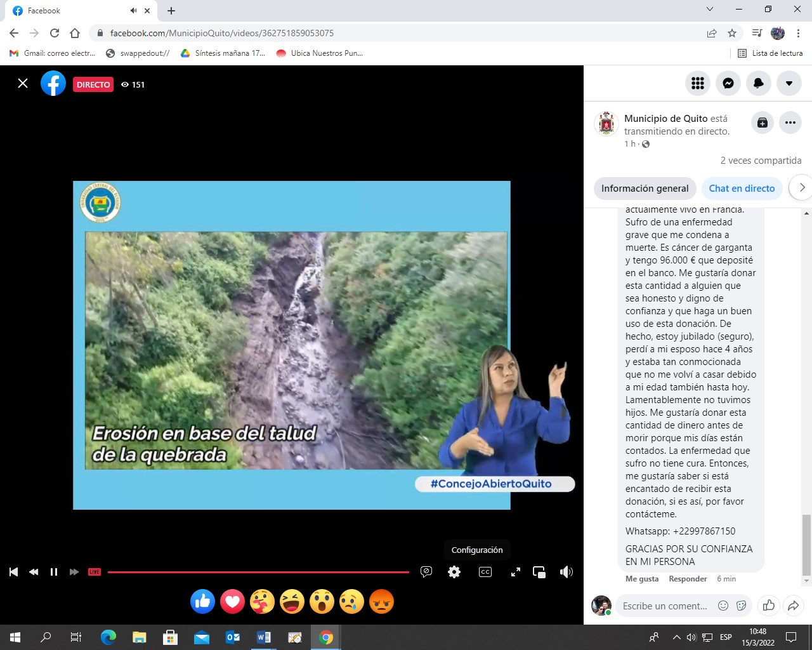Open the sticker picker in comment box
The image size is (812, 650).
tap(741, 606)
